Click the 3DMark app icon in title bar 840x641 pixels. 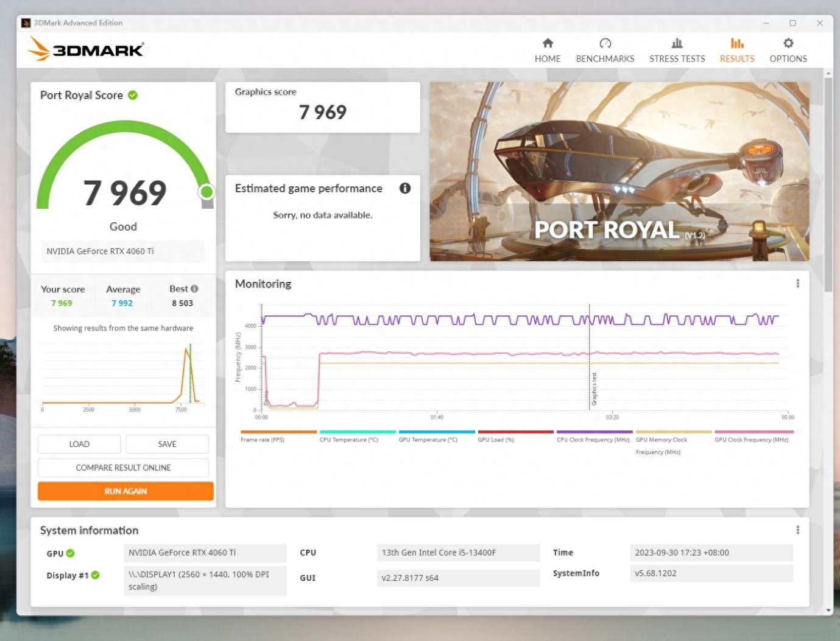click(26, 23)
